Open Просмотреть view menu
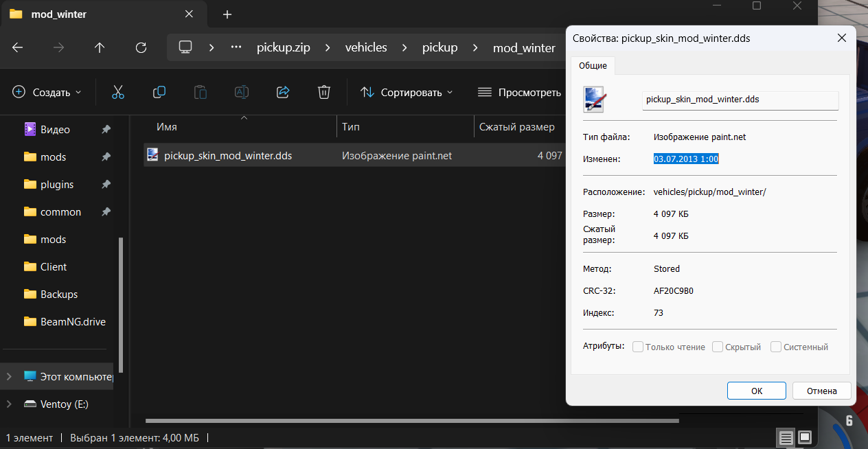The image size is (868, 449). pos(519,92)
